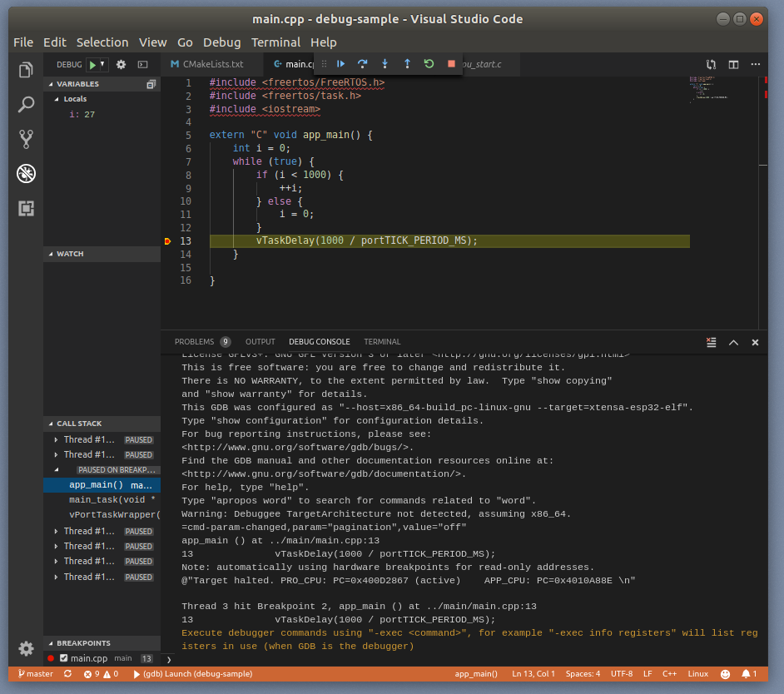Collapse the CALL STACK section
Screen dimensions: 784x694
point(102,424)
